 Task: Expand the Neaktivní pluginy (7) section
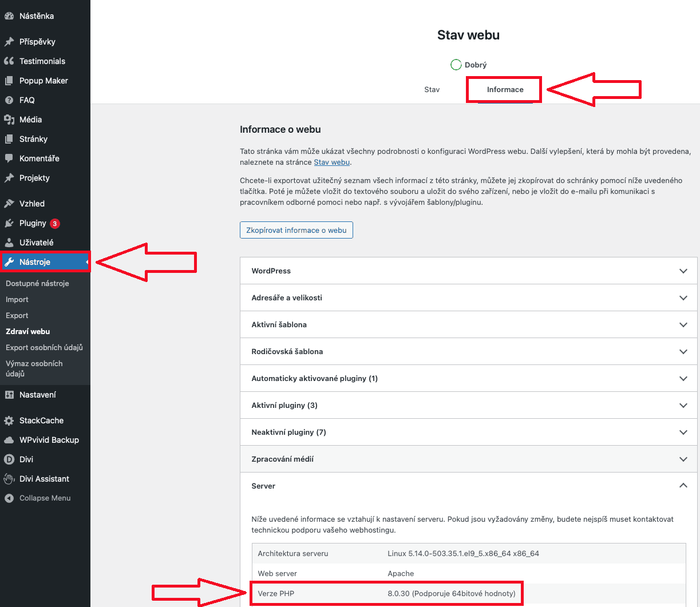coord(469,432)
